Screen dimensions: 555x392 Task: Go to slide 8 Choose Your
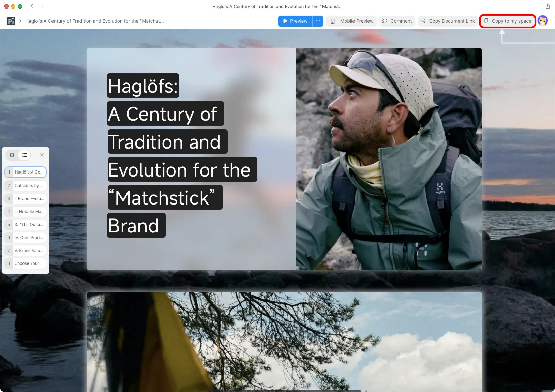click(26, 263)
